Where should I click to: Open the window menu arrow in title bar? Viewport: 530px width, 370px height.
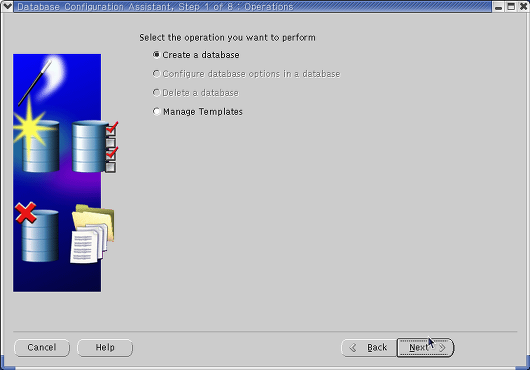(7, 6)
